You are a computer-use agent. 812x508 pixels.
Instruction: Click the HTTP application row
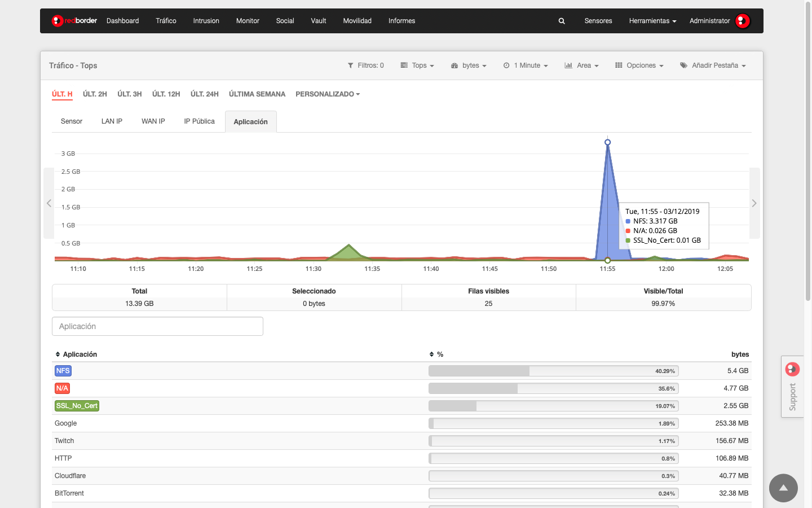[x=401, y=458]
